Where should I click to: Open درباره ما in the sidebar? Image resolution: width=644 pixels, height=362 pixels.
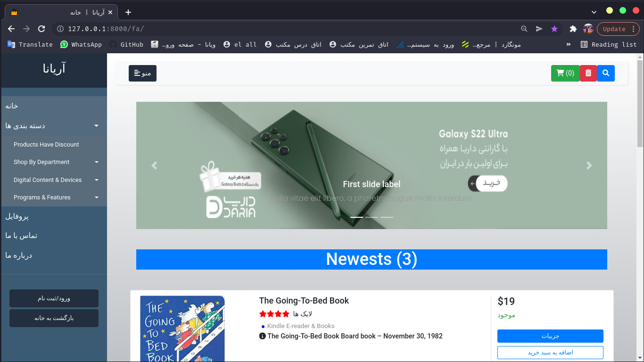pyautogui.click(x=54, y=255)
